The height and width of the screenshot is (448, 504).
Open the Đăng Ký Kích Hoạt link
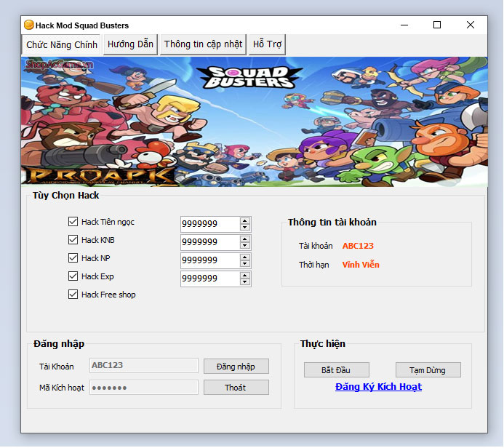tap(378, 387)
